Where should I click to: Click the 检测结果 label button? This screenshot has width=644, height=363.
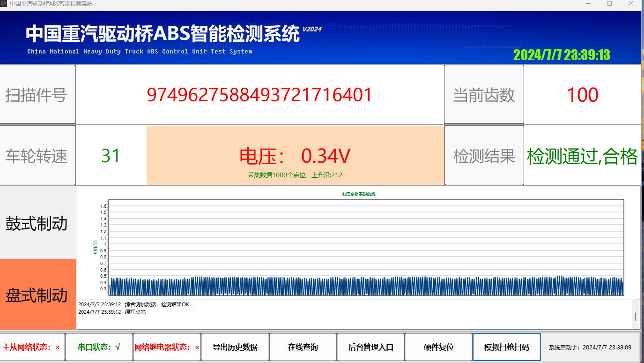point(484,156)
